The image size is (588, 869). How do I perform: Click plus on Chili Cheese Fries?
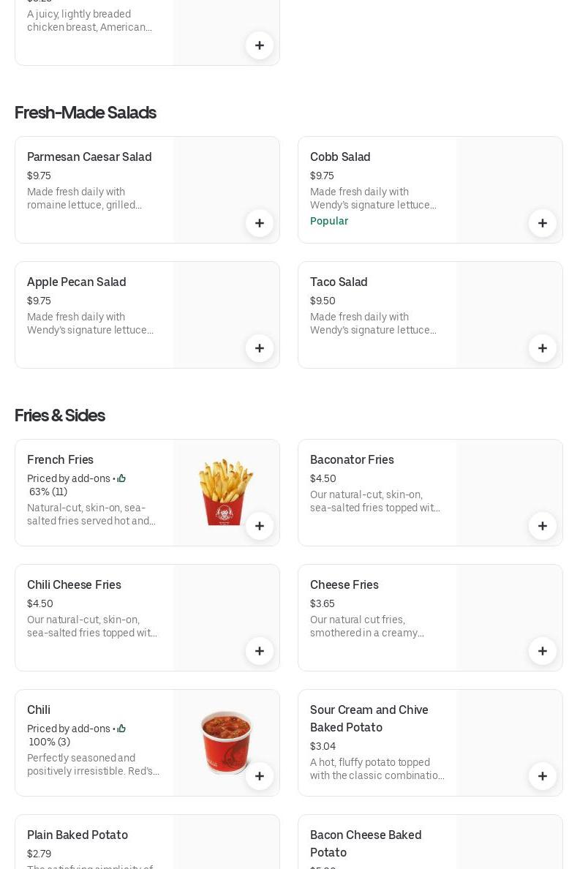pos(260,651)
